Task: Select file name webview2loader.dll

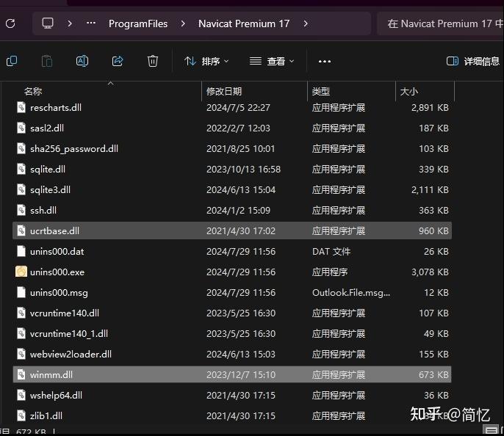Action: (71, 354)
